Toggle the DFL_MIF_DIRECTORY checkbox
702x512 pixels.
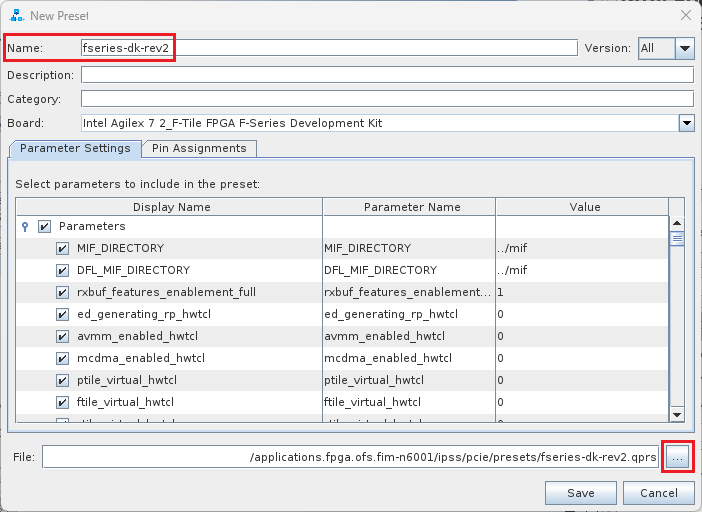click(x=62, y=270)
